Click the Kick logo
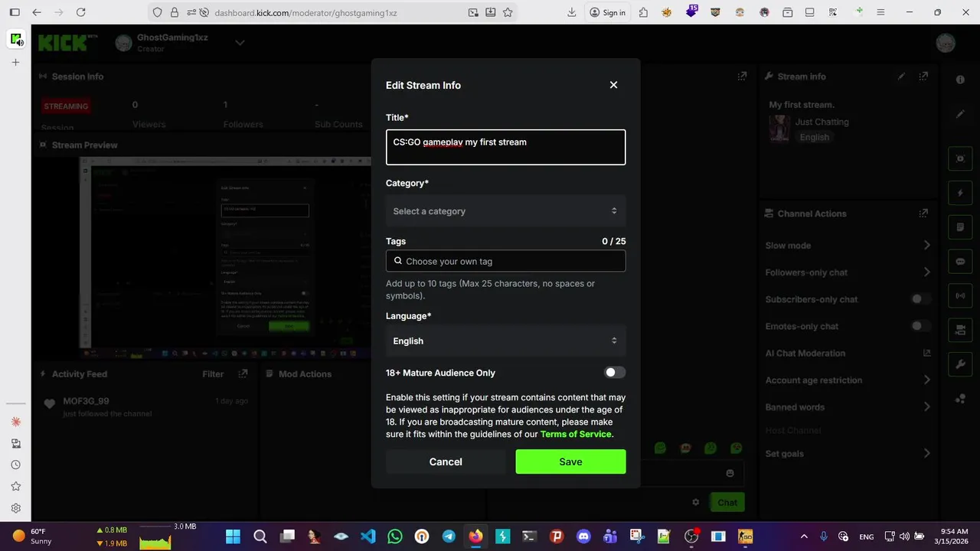980x551 pixels. 63,43
